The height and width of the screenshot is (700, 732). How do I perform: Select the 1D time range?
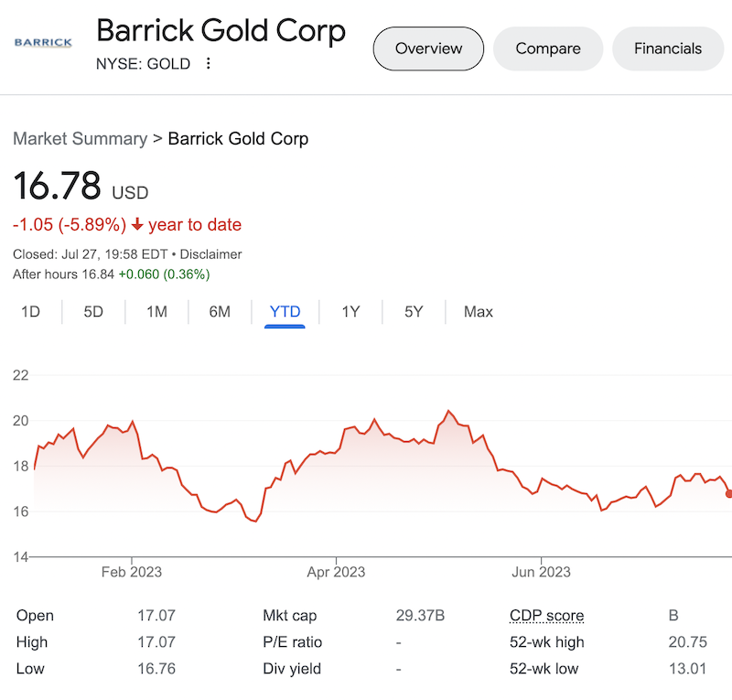(30, 311)
